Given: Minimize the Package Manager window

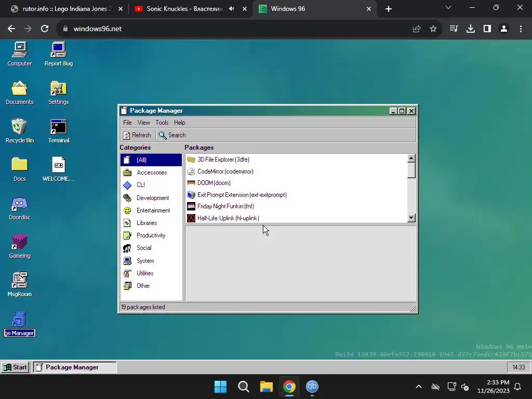Looking at the screenshot, I should pos(393,111).
